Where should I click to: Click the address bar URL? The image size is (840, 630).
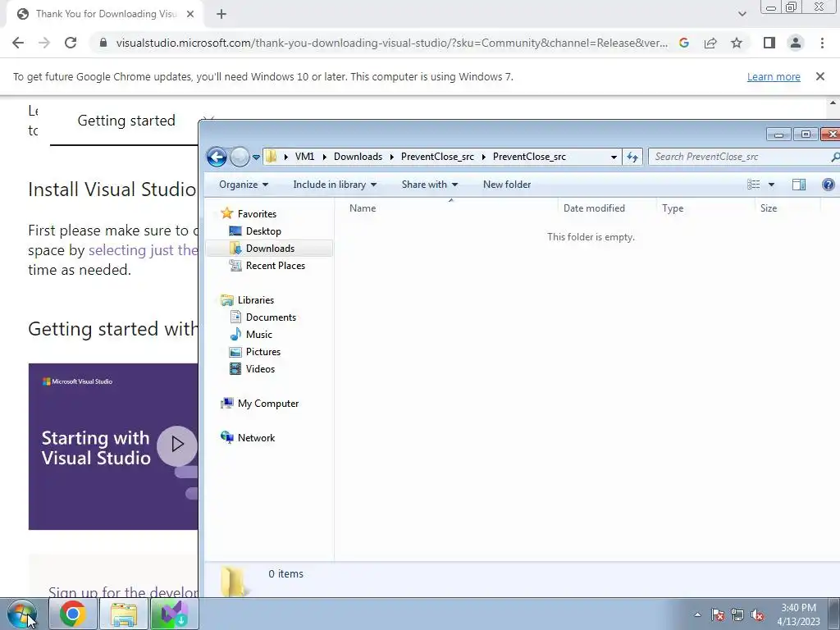(x=391, y=43)
